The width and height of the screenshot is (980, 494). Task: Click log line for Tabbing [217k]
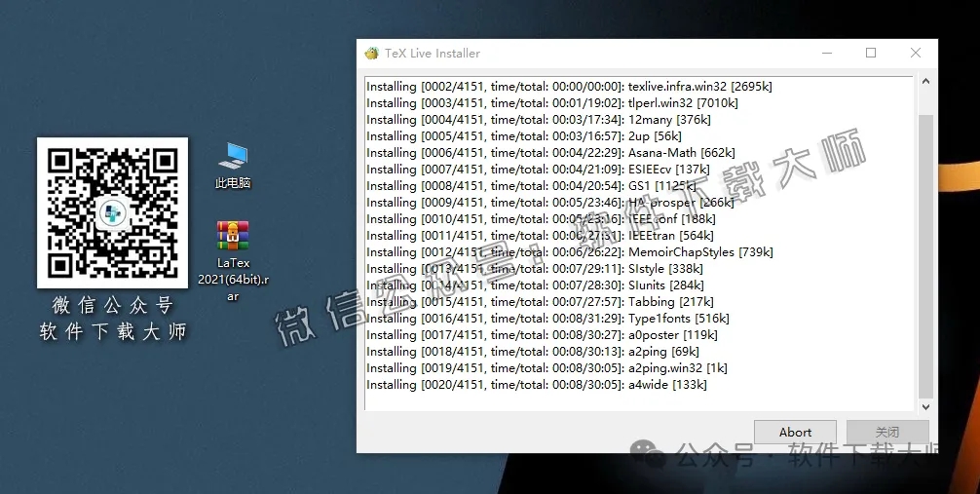point(540,302)
